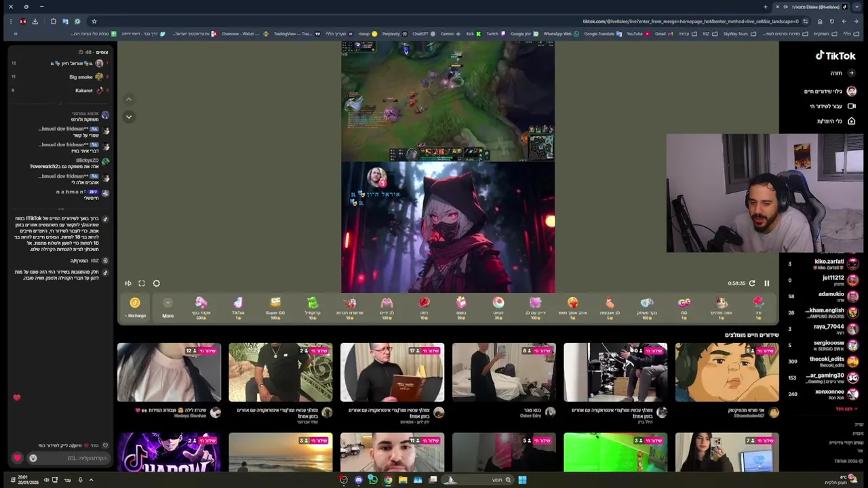
Task: Toggle fullscreen mode under video
Action: tap(142, 283)
